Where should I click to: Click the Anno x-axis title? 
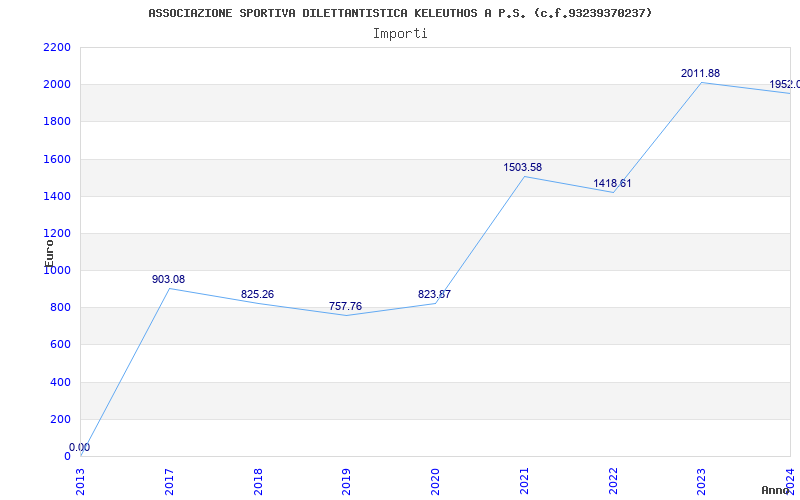coord(775,490)
